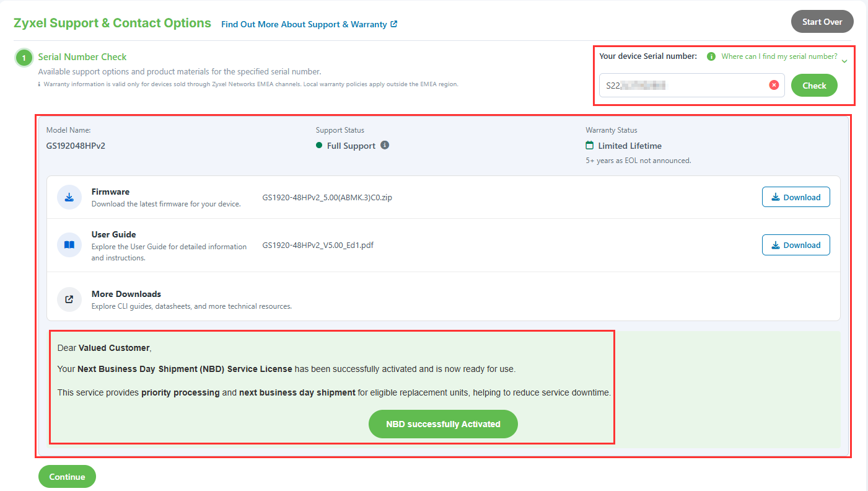
Task: Click the Limited Lifetime warranty text
Action: [x=629, y=146]
